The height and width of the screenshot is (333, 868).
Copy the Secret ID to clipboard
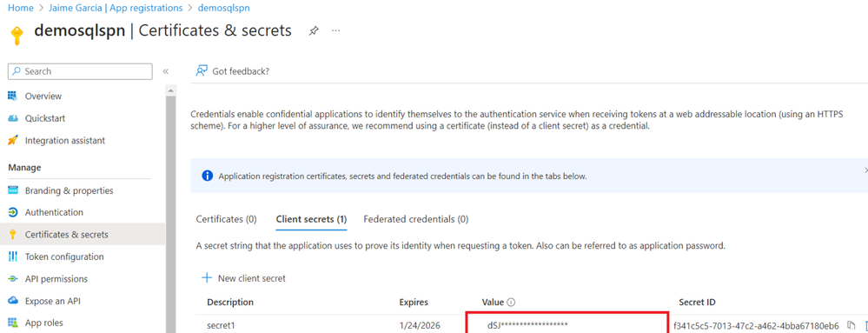[851, 325]
